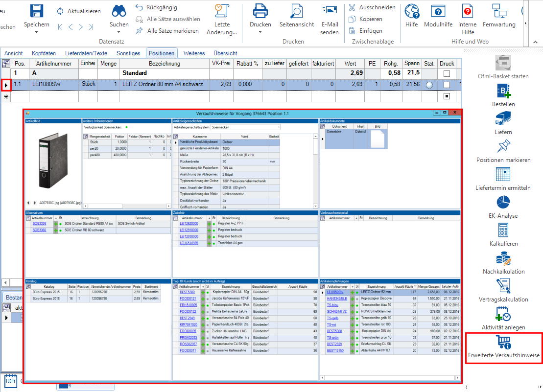
Task: Click the Bestellen order icon
Action: coord(503,91)
